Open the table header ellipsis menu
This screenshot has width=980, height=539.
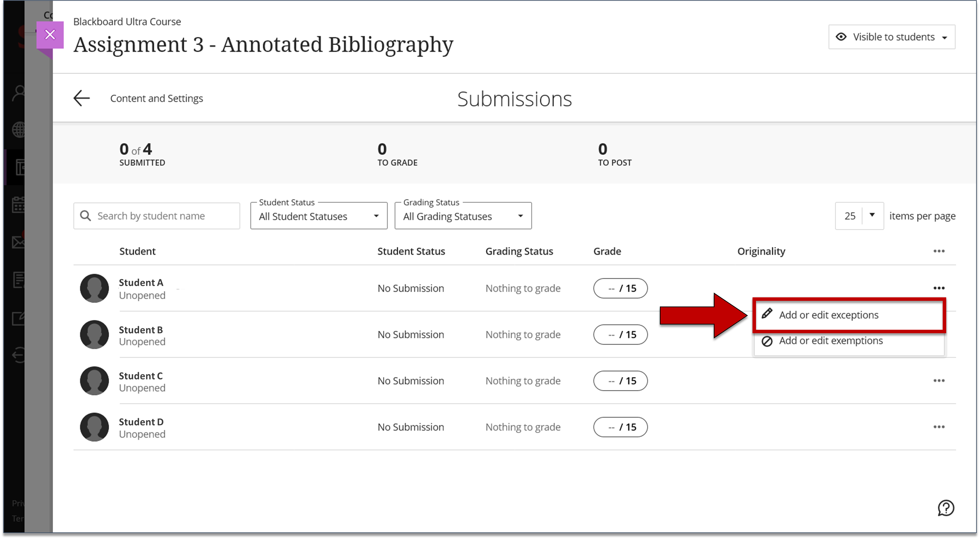(x=939, y=251)
